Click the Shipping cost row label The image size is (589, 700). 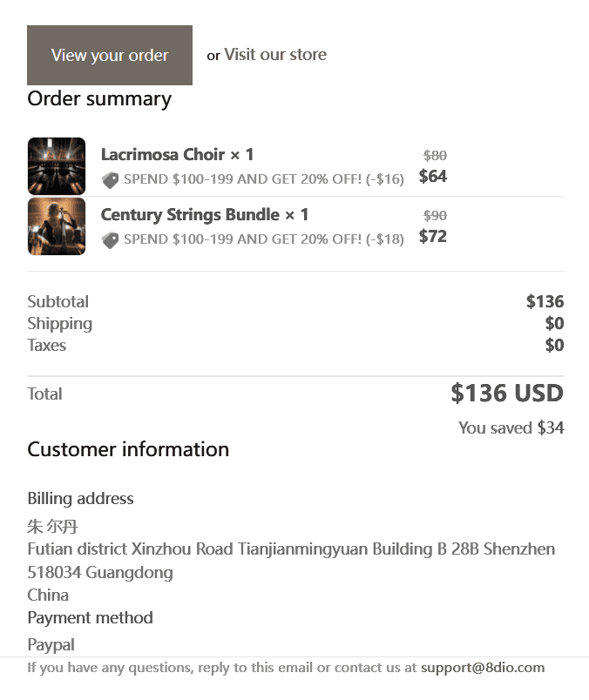point(59,324)
